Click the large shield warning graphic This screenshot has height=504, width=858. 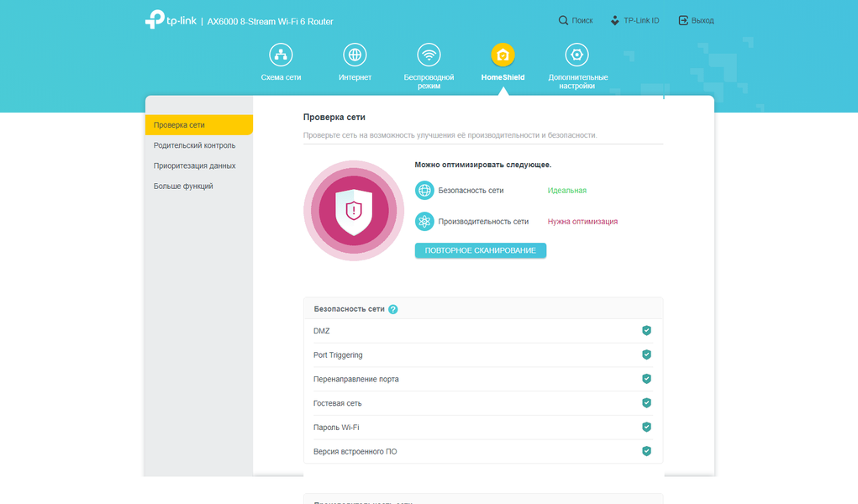tap(354, 211)
